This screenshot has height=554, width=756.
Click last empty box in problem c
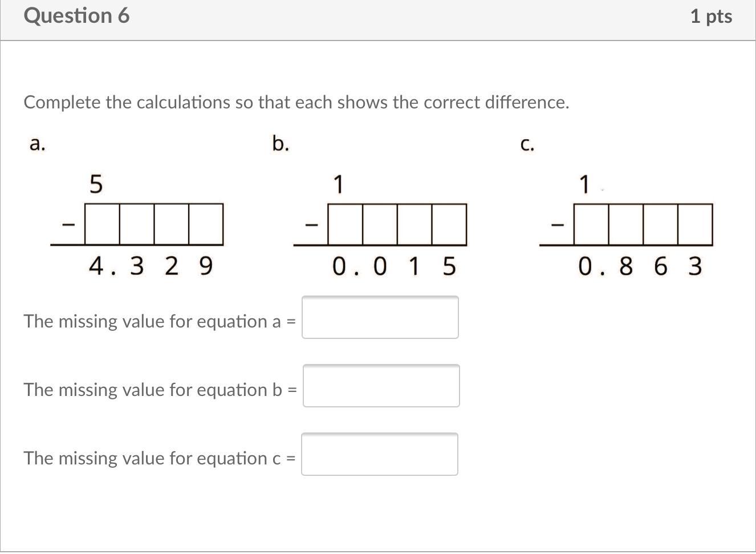click(x=695, y=224)
